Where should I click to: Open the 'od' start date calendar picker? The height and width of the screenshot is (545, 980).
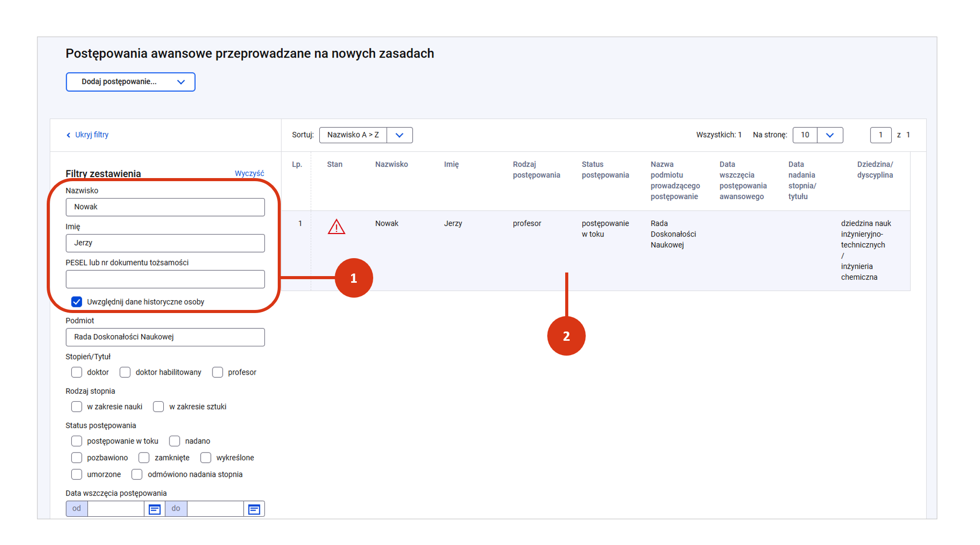(155, 509)
